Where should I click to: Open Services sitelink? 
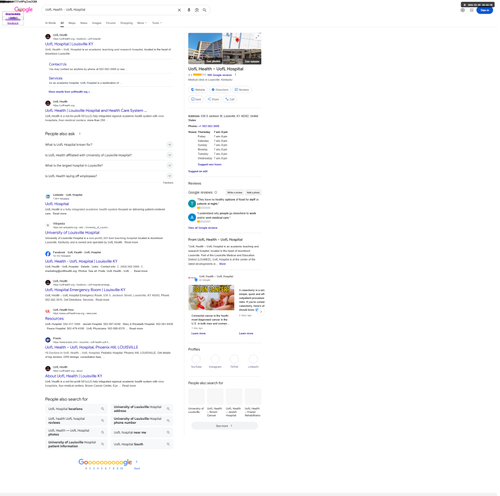tap(56, 78)
